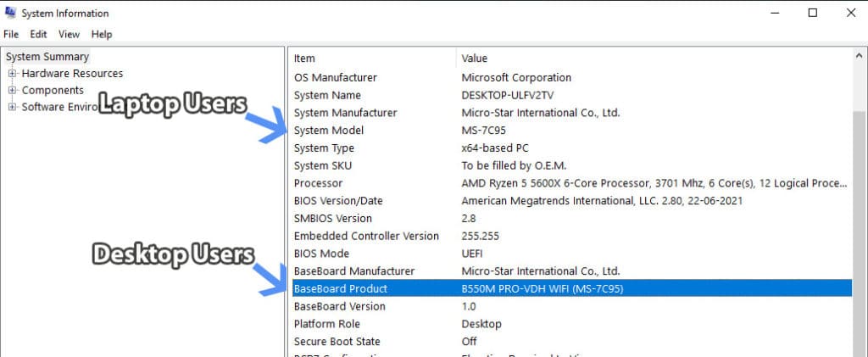The image size is (868, 357).
Task: Click the vertical scrollbar thumb in details pane
Action: point(860,232)
